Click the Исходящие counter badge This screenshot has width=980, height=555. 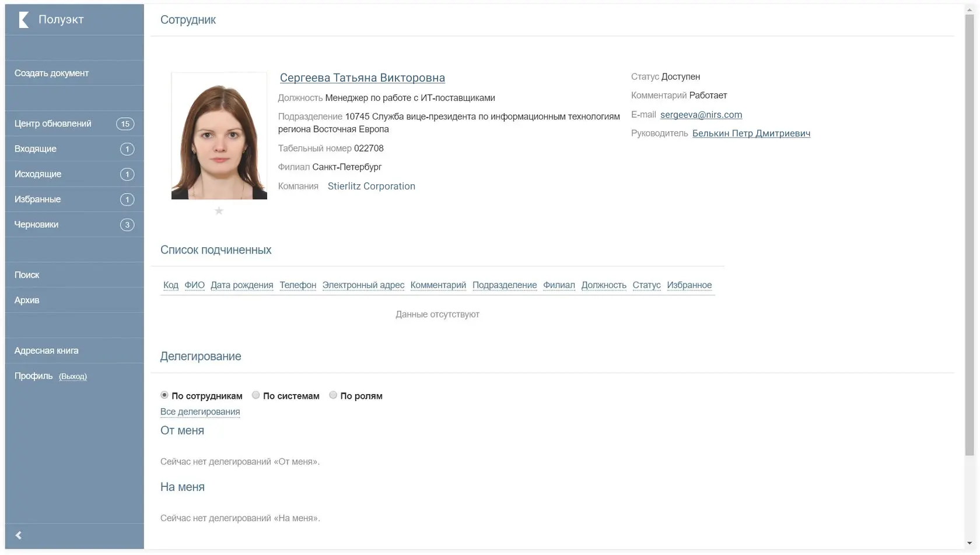pos(127,174)
